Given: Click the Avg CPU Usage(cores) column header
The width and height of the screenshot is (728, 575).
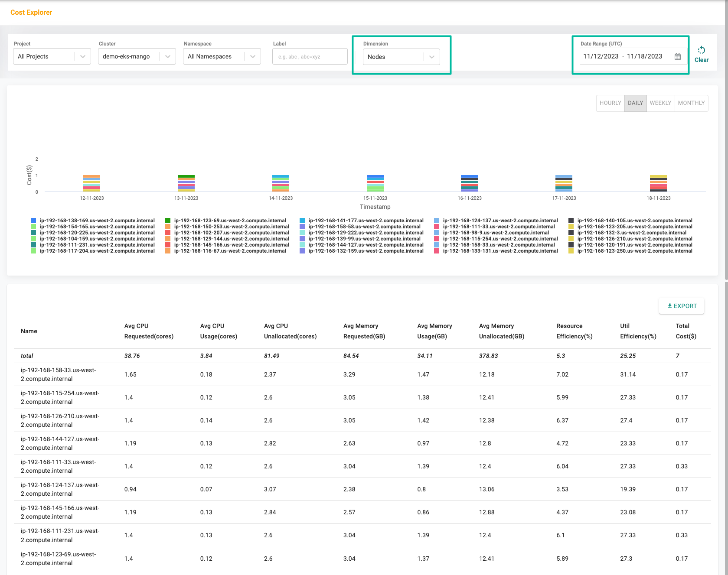Looking at the screenshot, I should tap(219, 331).
